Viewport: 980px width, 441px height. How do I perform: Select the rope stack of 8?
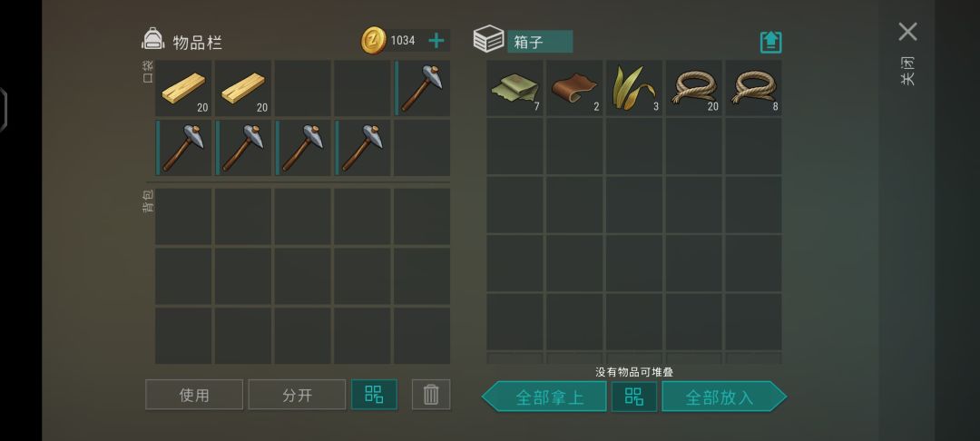(x=753, y=88)
